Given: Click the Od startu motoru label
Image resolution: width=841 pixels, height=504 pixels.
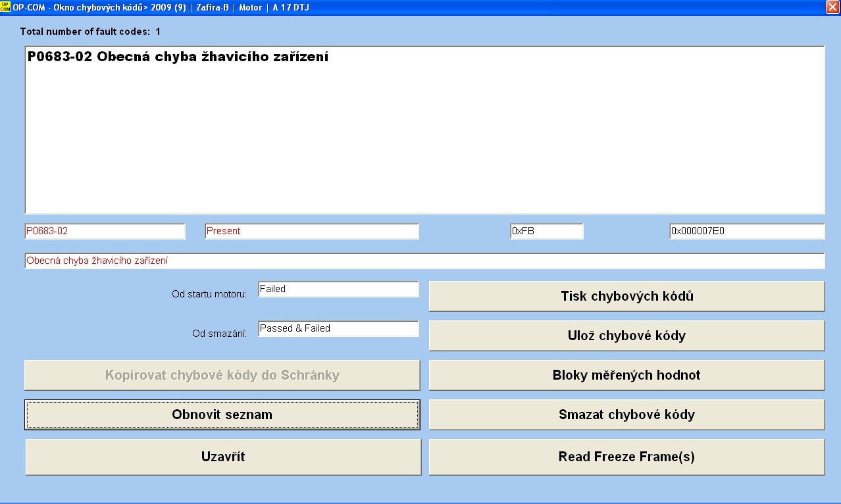Looking at the screenshot, I should coord(209,294).
